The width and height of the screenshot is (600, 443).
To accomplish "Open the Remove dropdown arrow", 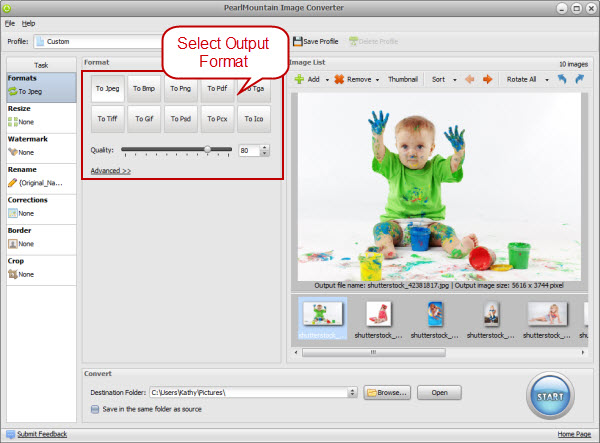I will coord(377,80).
